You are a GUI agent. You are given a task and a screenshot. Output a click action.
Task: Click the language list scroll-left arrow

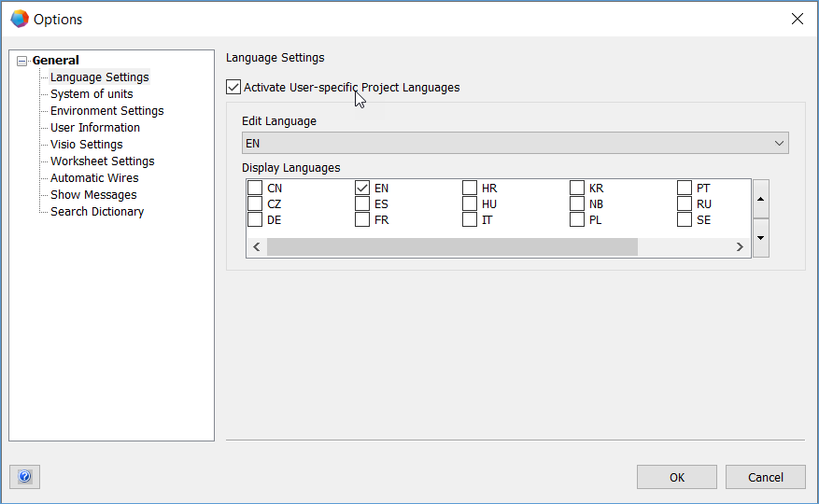[x=257, y=247]
